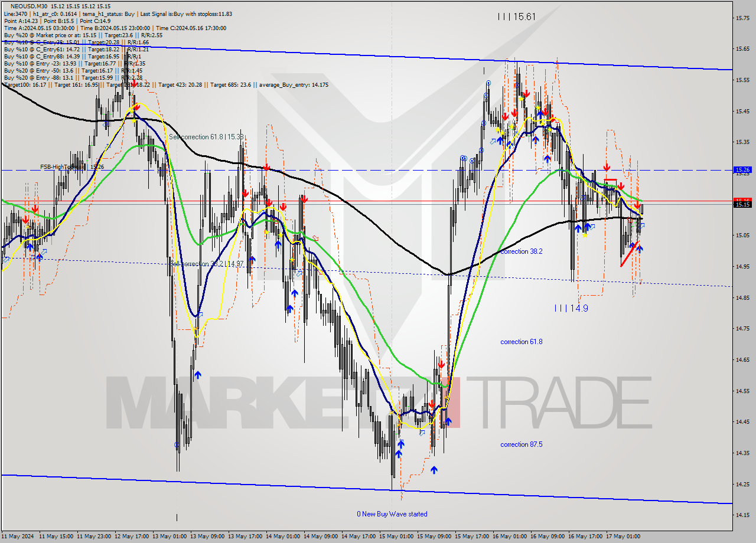
Task: Select the '15 May 17:00' time label
Action: 472,537
